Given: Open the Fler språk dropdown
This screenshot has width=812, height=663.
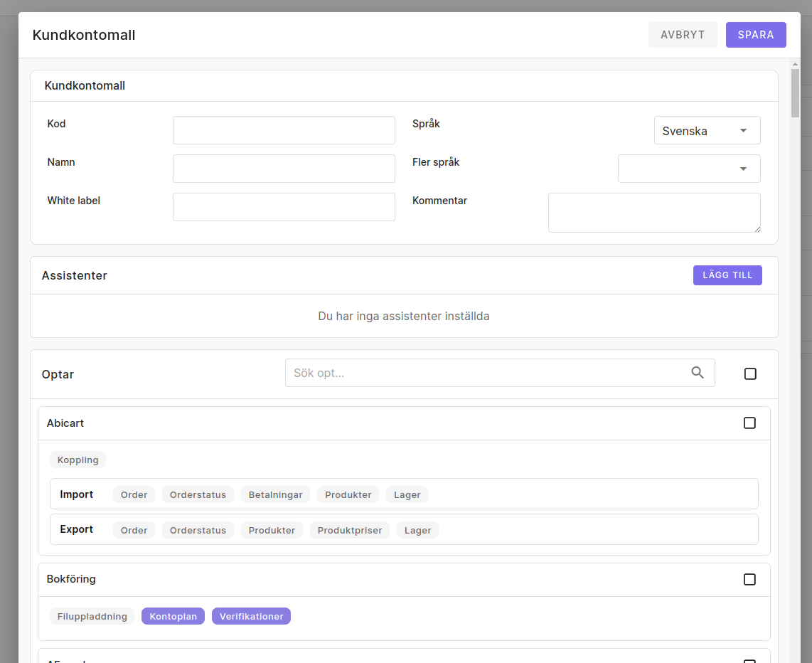Looking at the screenshot, I should tap(689, 169).
